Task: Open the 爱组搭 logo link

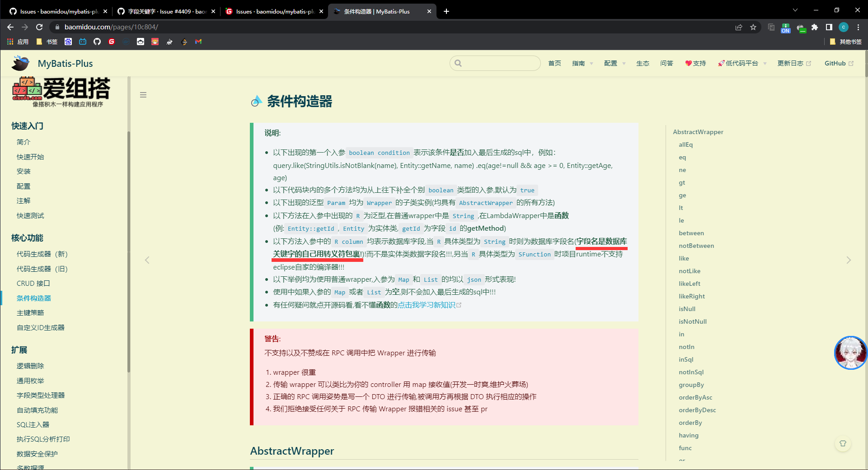Action: (60, 92)
